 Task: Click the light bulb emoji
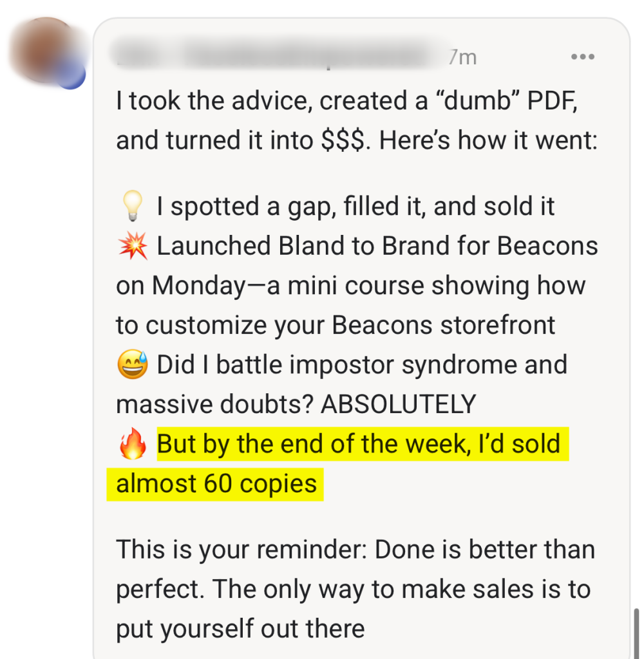(132, 207)
